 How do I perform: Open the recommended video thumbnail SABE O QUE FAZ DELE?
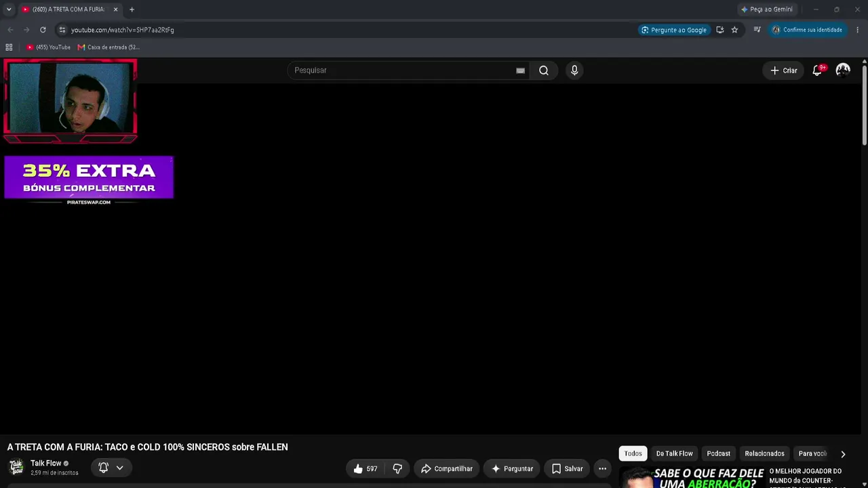coord(692,477)
